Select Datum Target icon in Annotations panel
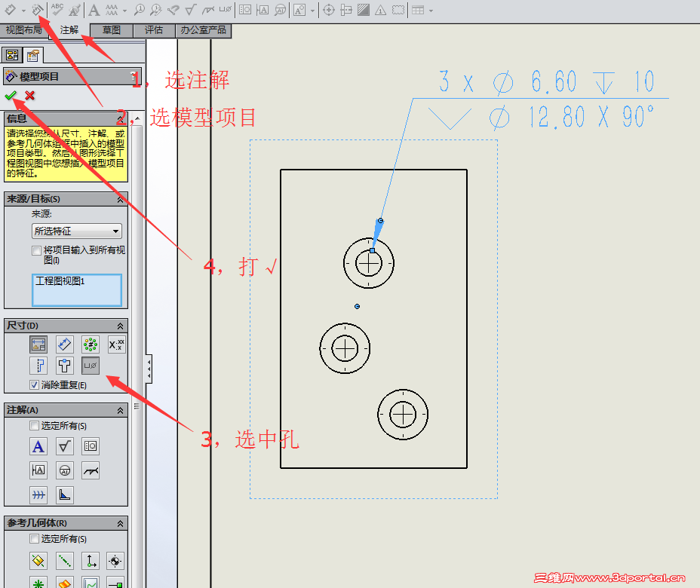The width and height of the screenshot is (700, 588). [x=64, y=470]
